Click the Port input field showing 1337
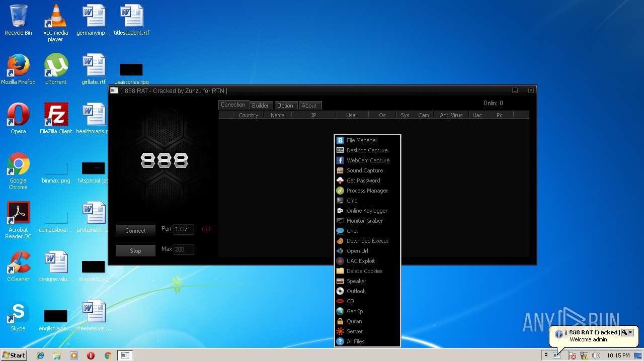The height and width of the screenshot is (362, 644). [x=184, y=229]
